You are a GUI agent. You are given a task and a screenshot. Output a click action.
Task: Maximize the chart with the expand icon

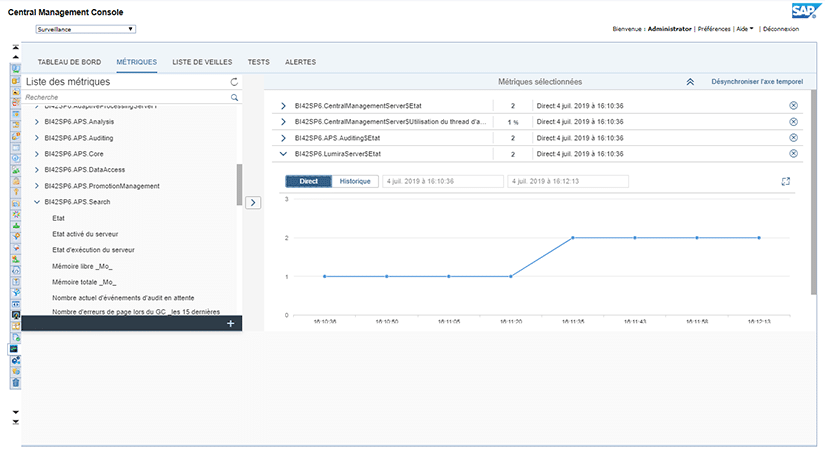(x=786, y=182)
